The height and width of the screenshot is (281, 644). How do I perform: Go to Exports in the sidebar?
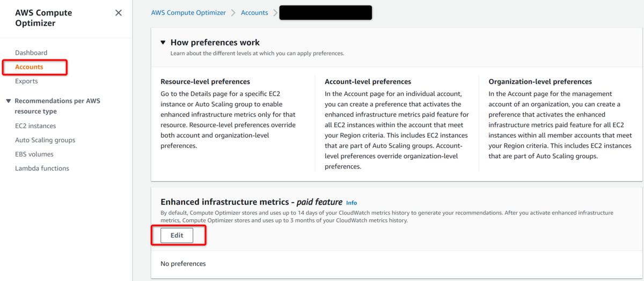point(26,81)
